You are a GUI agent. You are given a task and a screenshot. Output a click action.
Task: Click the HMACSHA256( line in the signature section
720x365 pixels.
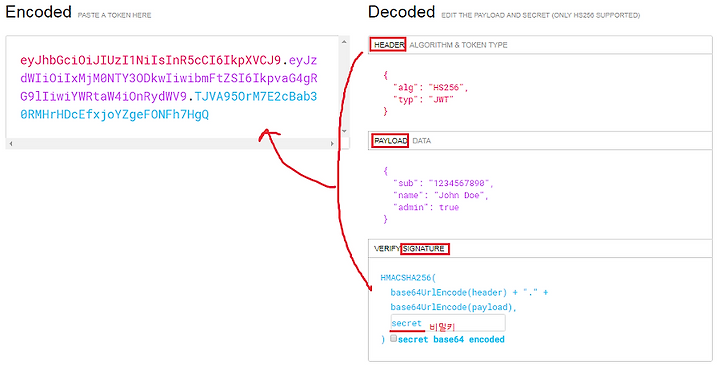(x=408, y=278)
